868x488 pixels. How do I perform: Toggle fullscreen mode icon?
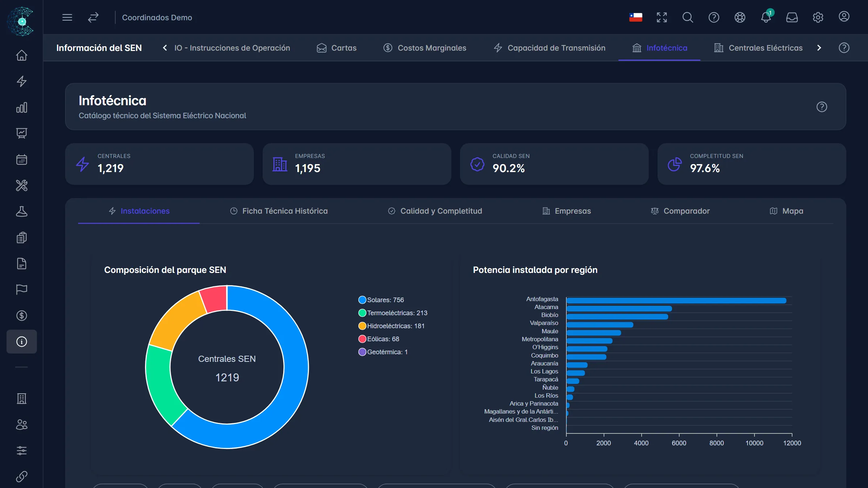(661, 17)
